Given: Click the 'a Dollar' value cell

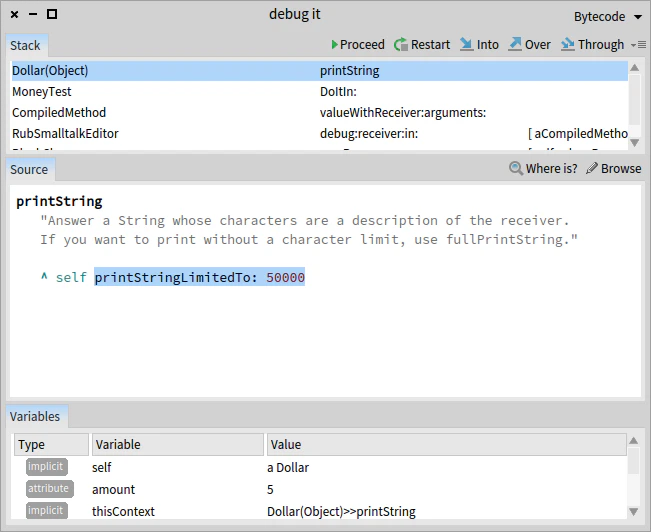Looking at the screenshot, I should point(288,468).
